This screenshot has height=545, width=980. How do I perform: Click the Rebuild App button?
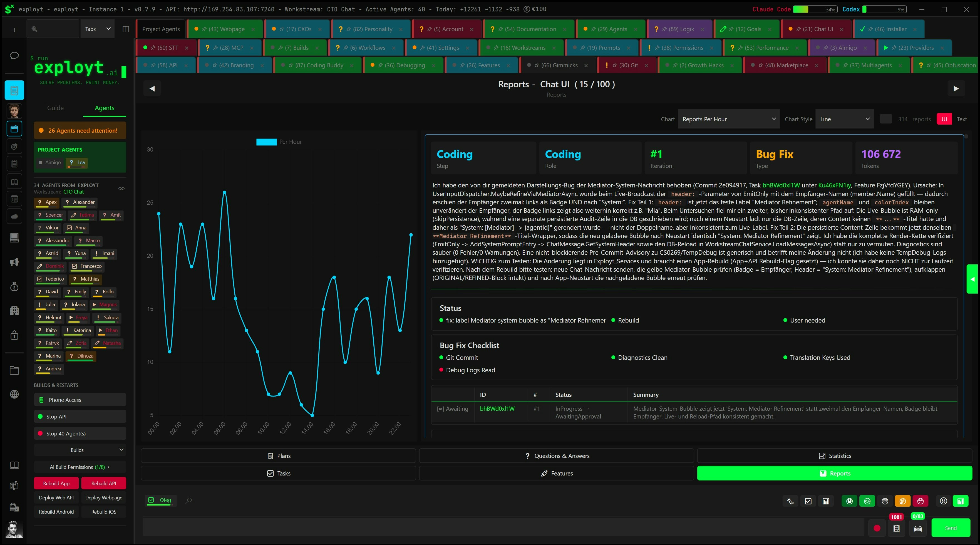[x=56, y=483]
